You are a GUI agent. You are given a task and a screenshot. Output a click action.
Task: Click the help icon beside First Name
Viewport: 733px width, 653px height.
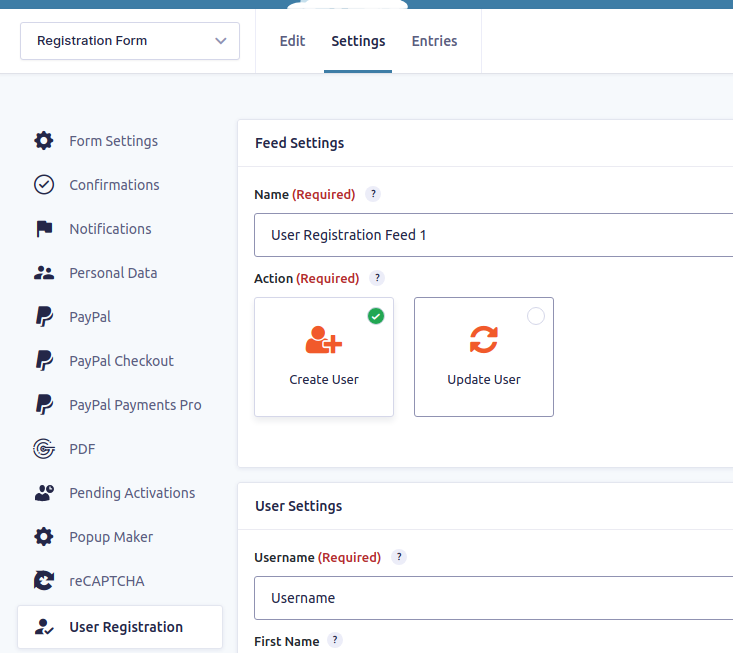point(335,641)
